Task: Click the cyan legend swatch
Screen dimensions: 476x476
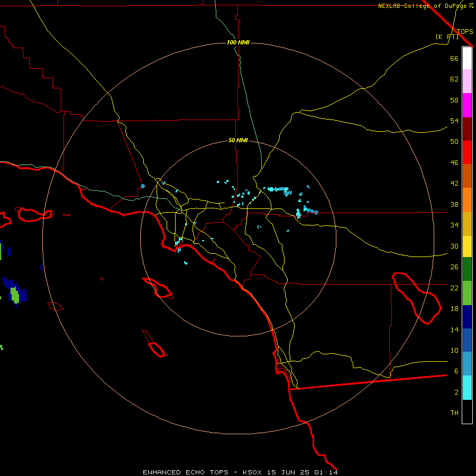Action: [467, 388]
